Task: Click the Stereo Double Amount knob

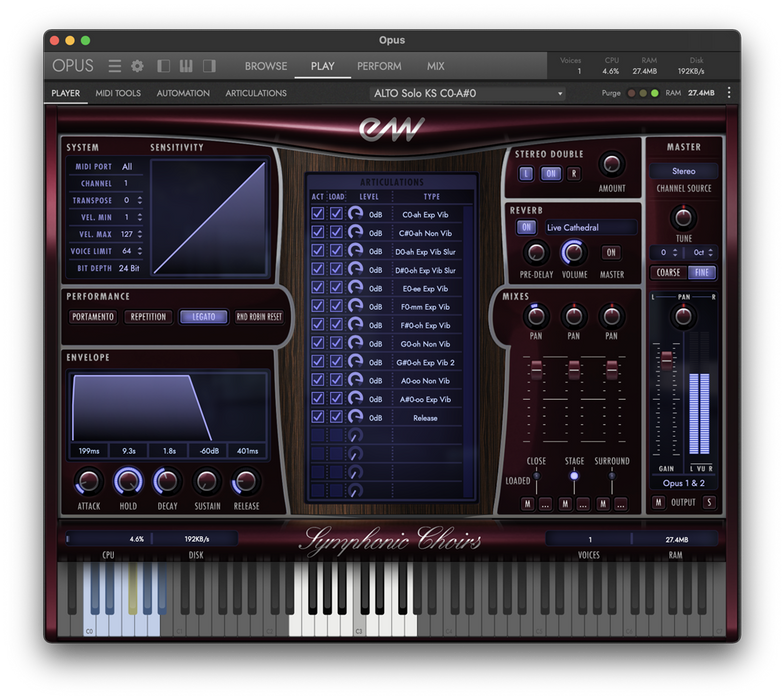Action: click(611, 165)
